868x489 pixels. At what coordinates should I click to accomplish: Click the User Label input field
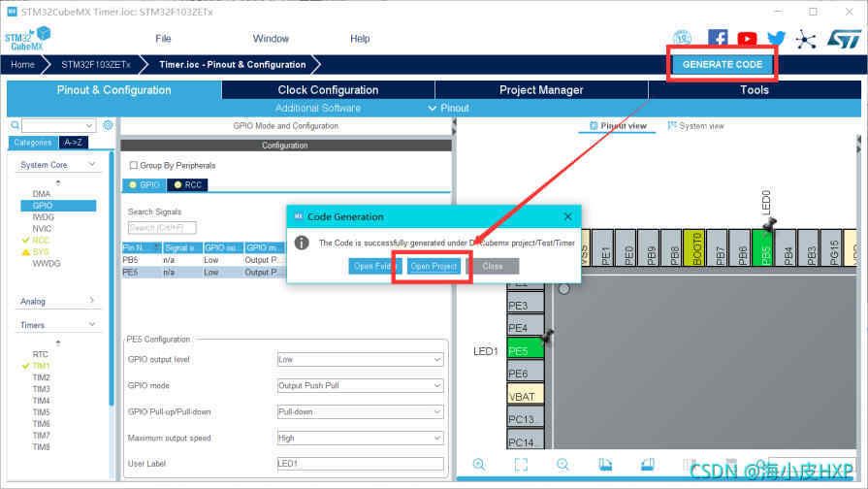coord(360,464)
